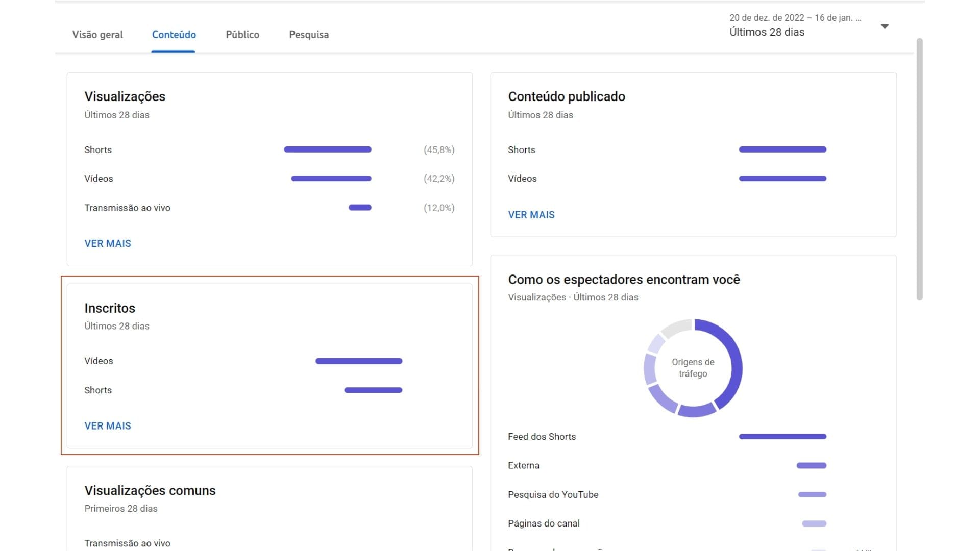
Task: Click the vertical page scrollbar
Action: click(919, 168)
